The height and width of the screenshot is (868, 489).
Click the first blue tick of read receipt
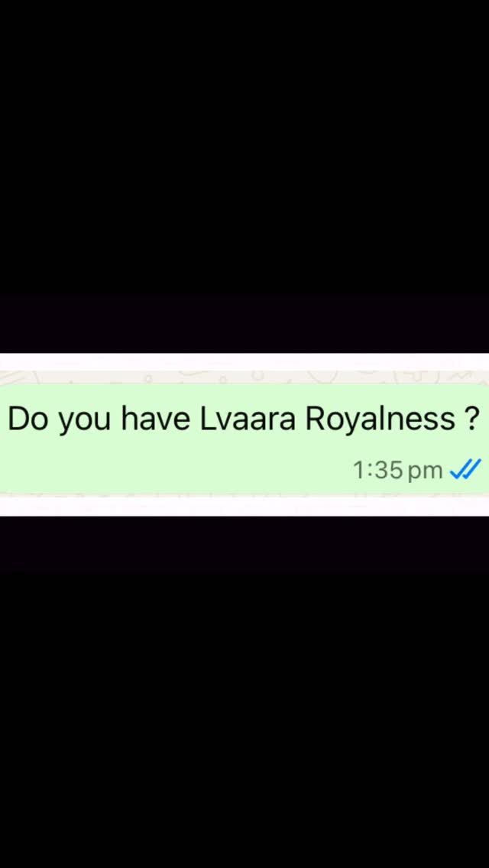tap(458, 470)
